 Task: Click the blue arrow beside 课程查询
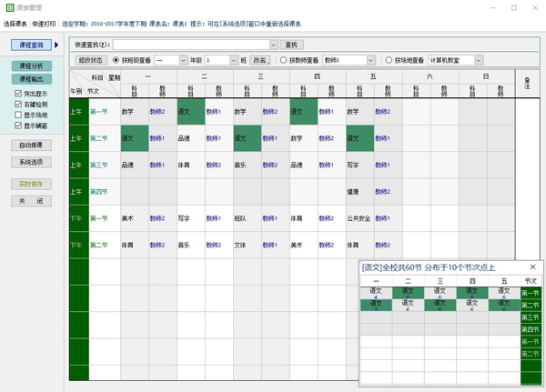click(x=56, y=45)
